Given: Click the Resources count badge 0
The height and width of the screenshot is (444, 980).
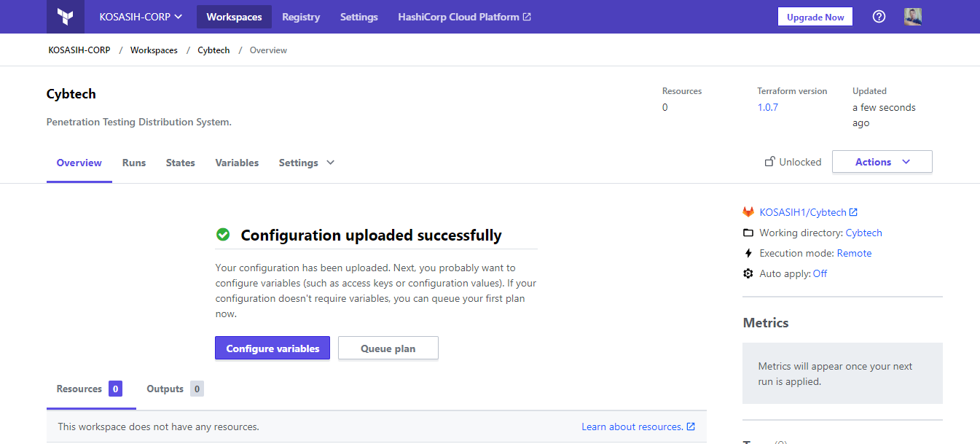Looking at the screenshot, I should point(115,389).
